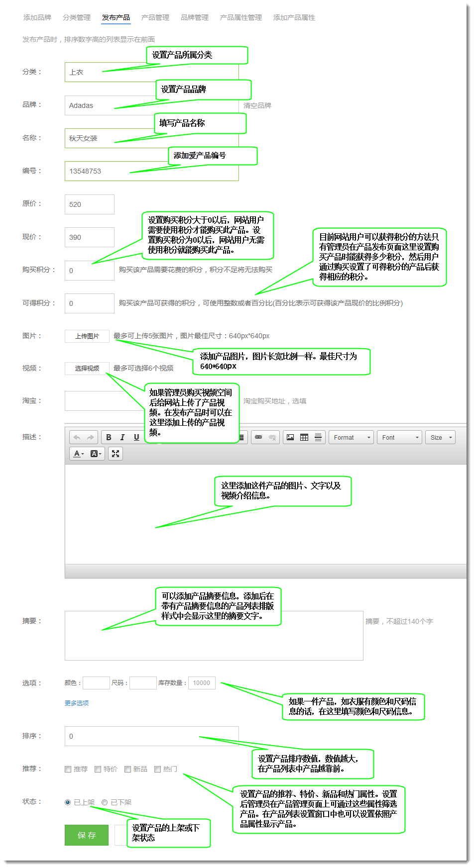Screen dimensions: 474x868
Task: Click the 更多选项 link
Action: (77, 703)
